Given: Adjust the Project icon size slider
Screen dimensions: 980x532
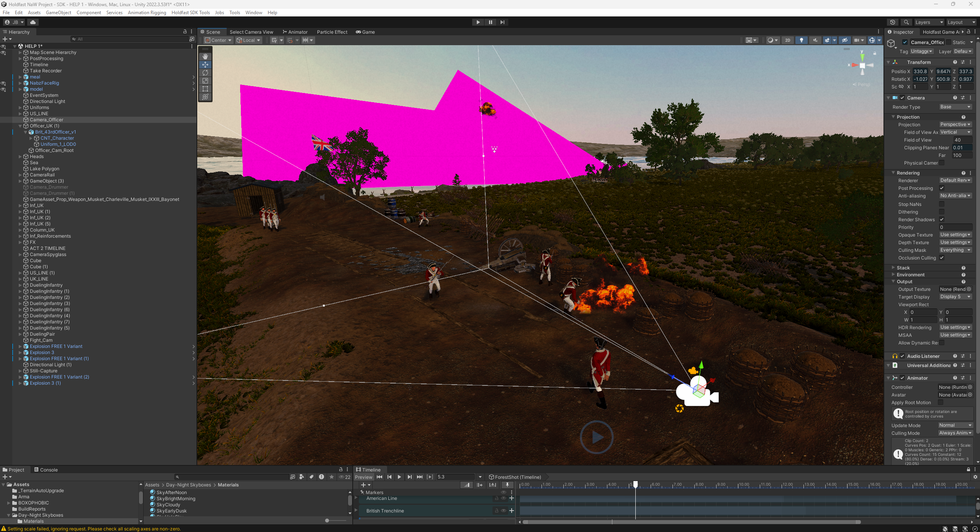Looking at the screenshot, I should [x=327, y=521].
